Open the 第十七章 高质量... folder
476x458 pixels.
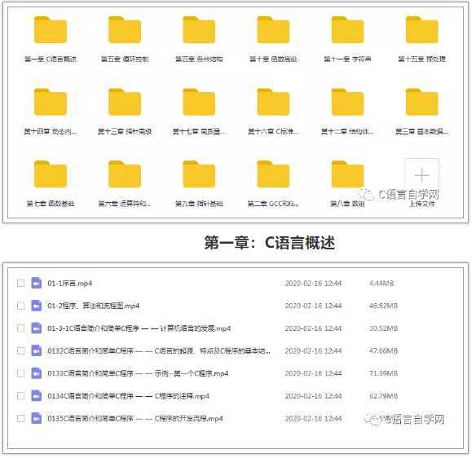pos(199,103)
